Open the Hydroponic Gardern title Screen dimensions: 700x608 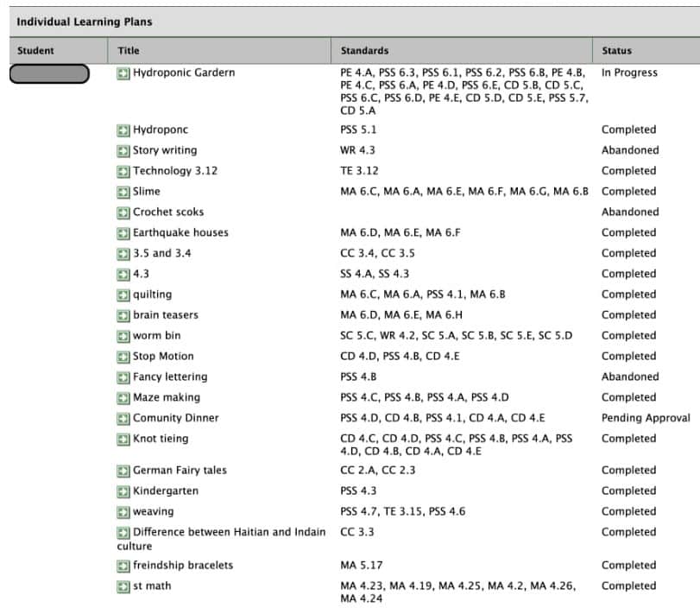click(x=184, y=73)
